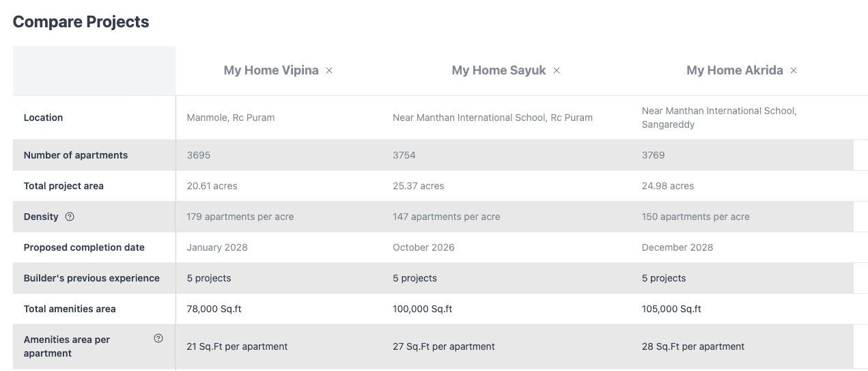The width and height of the screenshot is (868, 371).
Task: Remove My Home Vipina from comparison
Action: pyautogui.click(x=329, y=70)
